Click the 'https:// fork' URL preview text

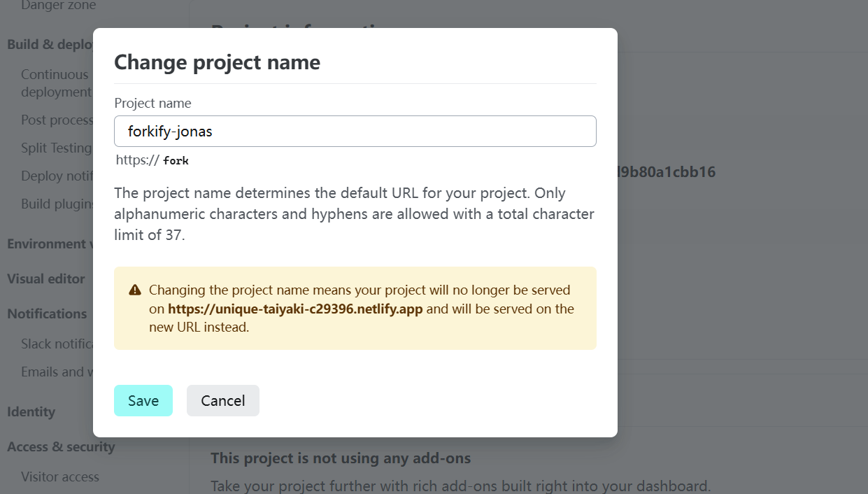pyautogui.click(x=152, y=160)
